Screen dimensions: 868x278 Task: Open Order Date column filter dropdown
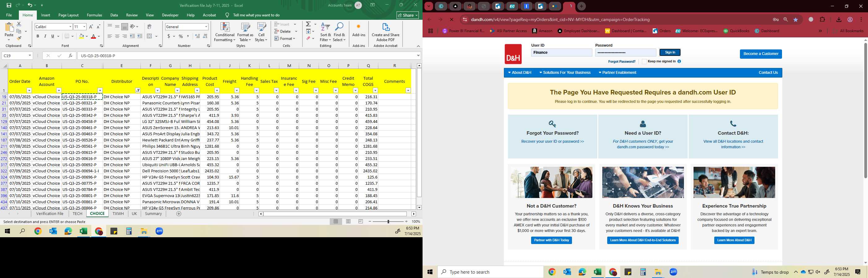tap(29, 90)
